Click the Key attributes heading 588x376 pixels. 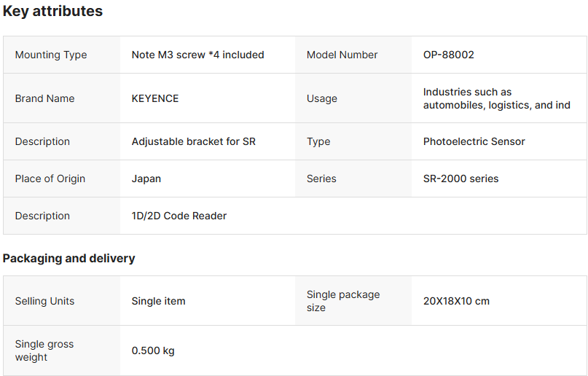click(52, 12)
